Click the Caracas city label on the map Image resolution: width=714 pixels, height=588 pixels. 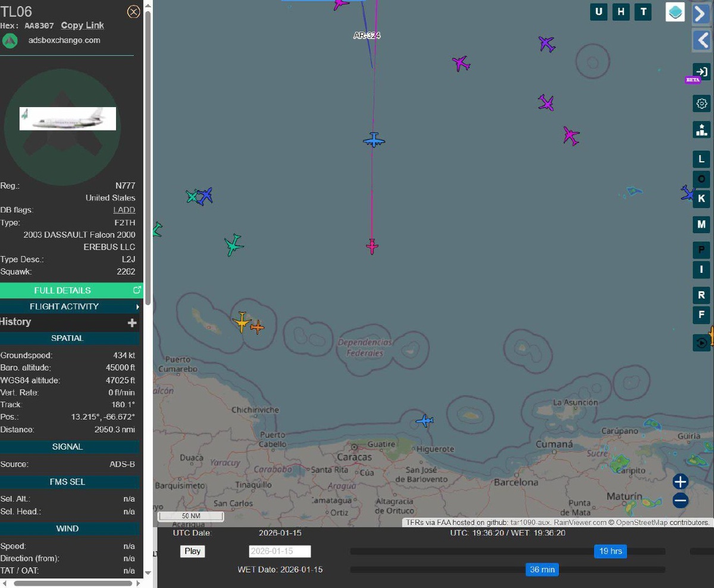[x=354, y=457]
